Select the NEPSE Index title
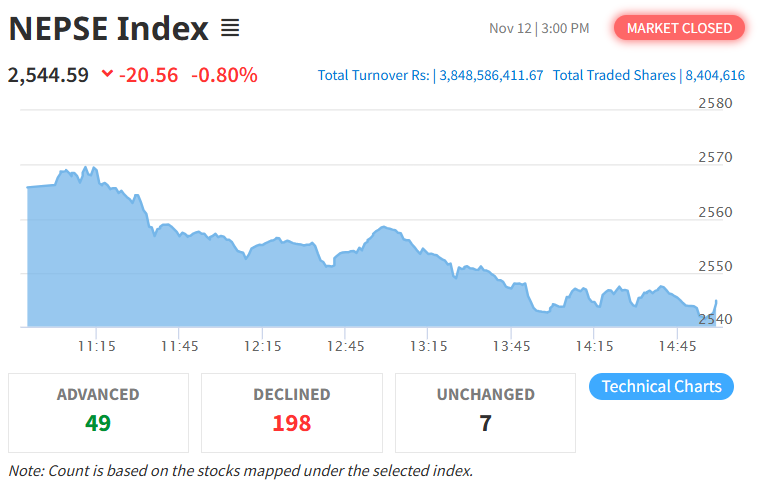758x492 pixels. pos(109,28)
